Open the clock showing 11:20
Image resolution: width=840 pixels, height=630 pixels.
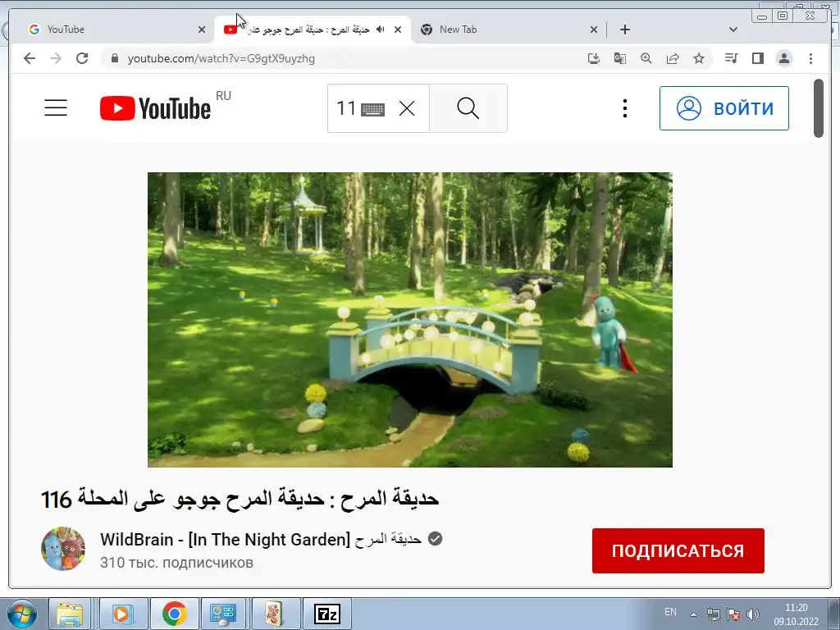pos(796,614)
